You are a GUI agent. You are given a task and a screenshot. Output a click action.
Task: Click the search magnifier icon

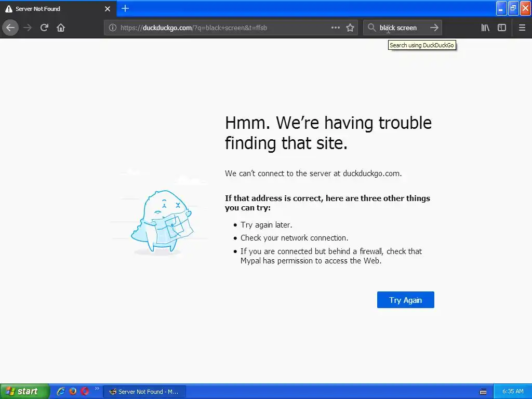[x=372, y=28]
